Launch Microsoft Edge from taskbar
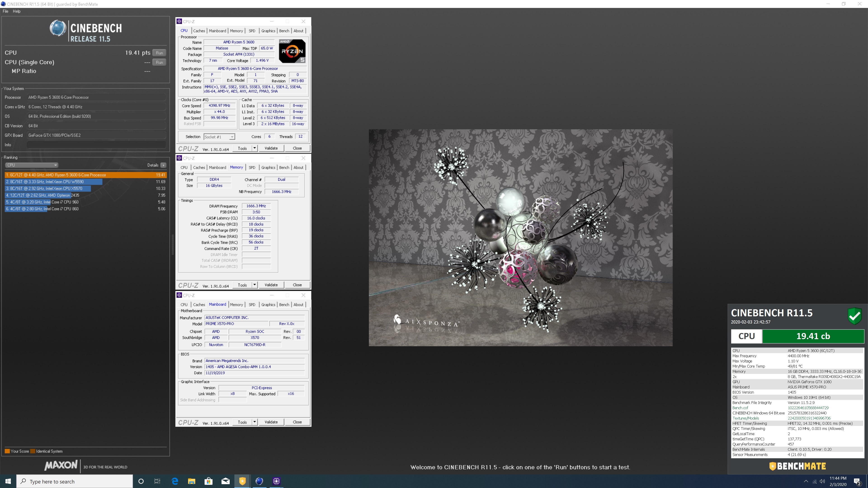 175,481
